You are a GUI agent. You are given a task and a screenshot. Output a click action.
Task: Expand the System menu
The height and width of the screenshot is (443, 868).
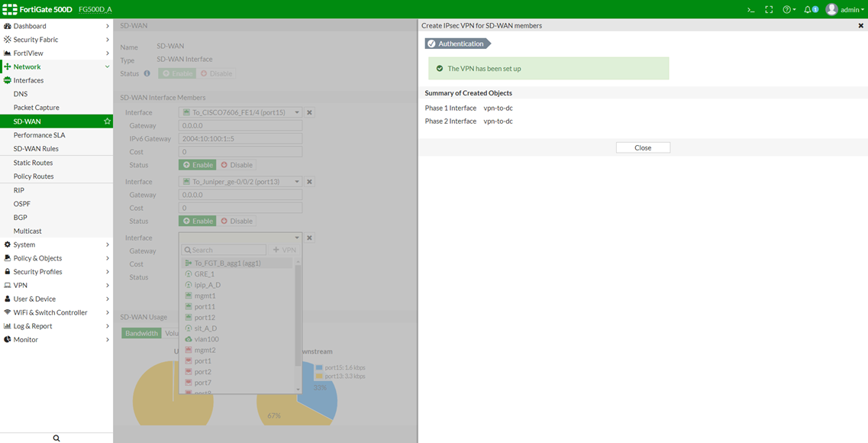tap(56, 244)
